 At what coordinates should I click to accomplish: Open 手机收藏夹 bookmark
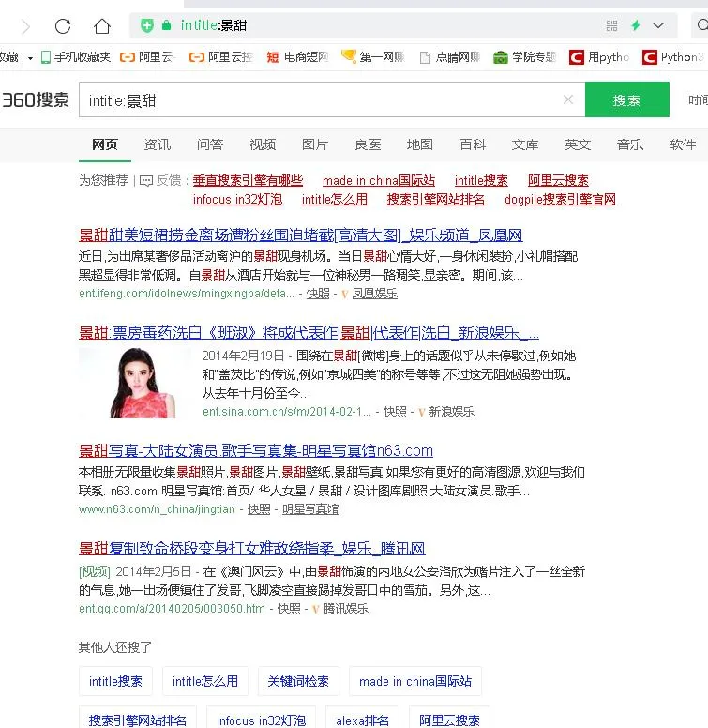(x=76, y=57)
